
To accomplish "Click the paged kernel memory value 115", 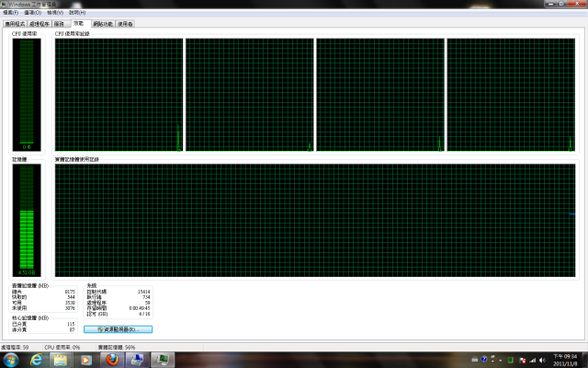I will 71,324.
